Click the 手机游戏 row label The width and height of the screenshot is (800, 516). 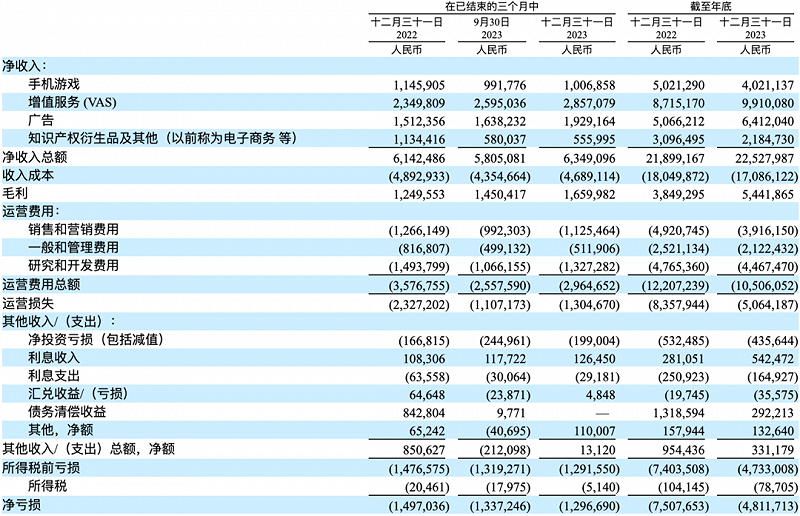(x=54, y=84)
